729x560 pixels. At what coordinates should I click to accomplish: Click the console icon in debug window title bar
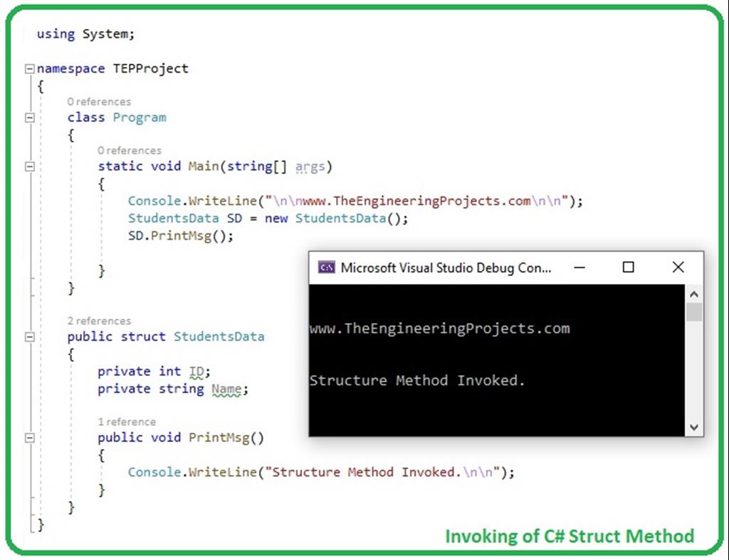click(327, 268)
